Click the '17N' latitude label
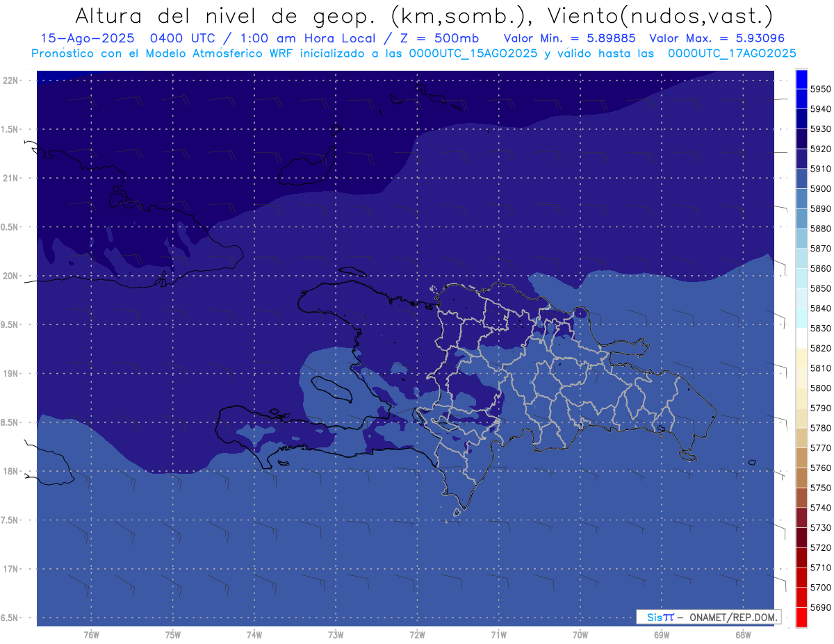The height and width of the screenshot is (644, 834). pyautogui.click(x=12, y=569)
